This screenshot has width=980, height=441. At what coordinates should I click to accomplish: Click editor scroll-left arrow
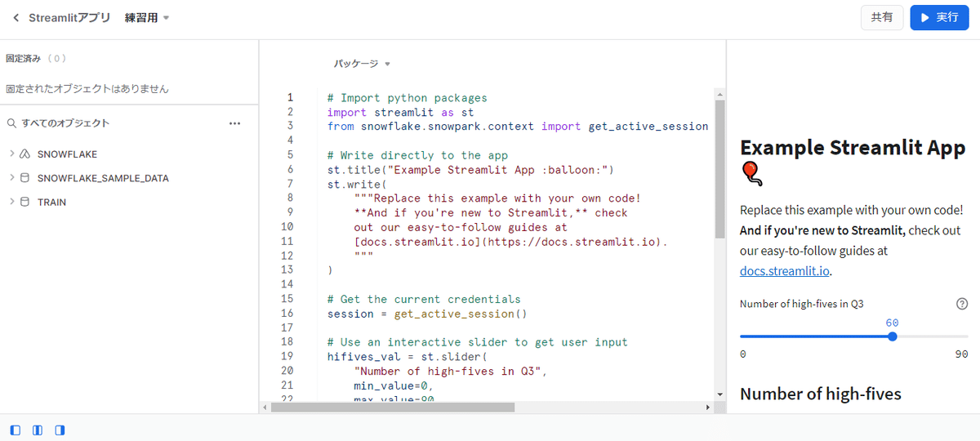point(265,407)
